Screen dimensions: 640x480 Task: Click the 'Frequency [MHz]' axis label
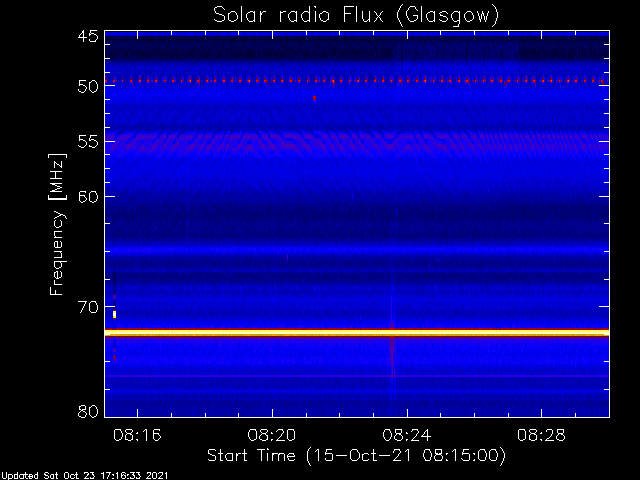coord(57,224)
